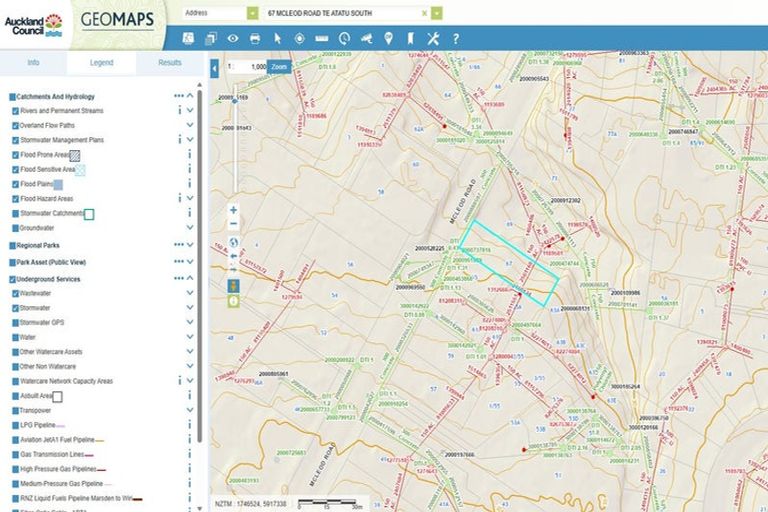Enable the Groundwater layer checkbox

(16, 228)
